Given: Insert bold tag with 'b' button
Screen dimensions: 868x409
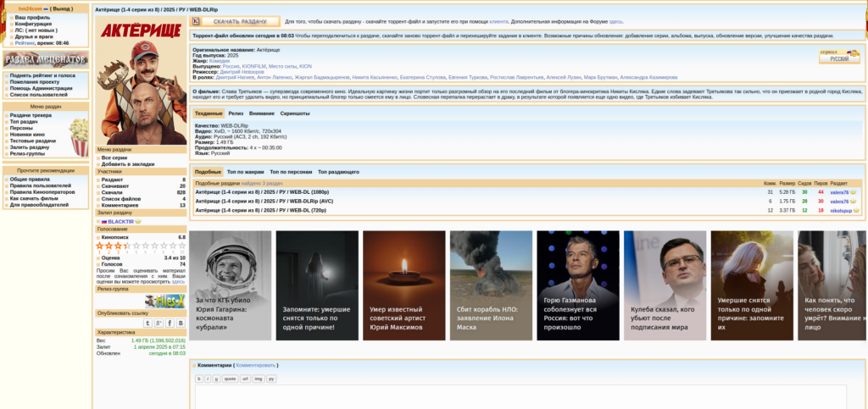Looking at the screenshot, I should (198, 379).
